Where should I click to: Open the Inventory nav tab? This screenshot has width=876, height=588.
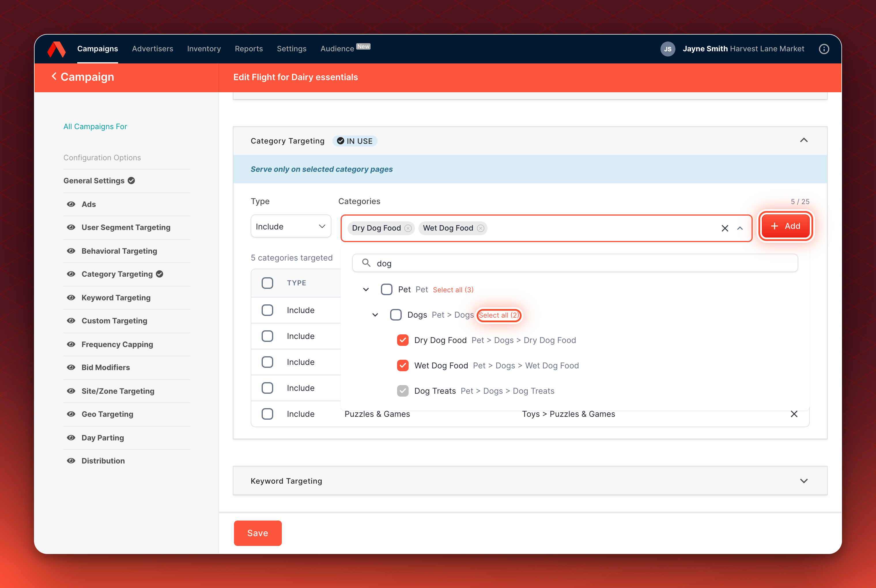point(204,49)
